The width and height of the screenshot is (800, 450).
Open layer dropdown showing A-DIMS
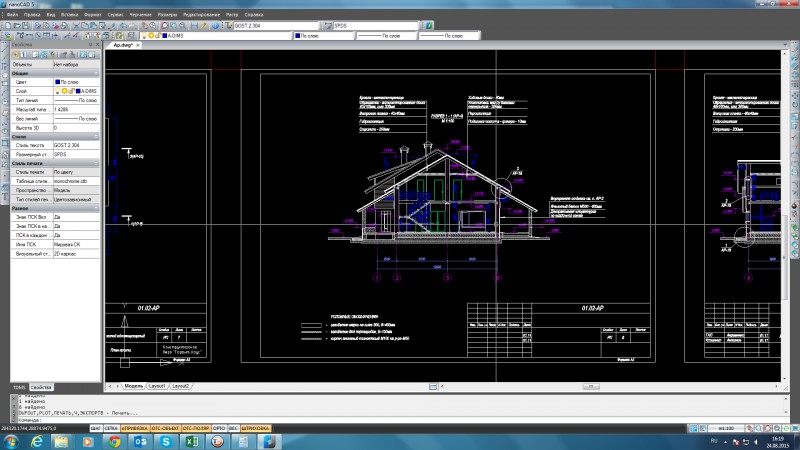215,36
